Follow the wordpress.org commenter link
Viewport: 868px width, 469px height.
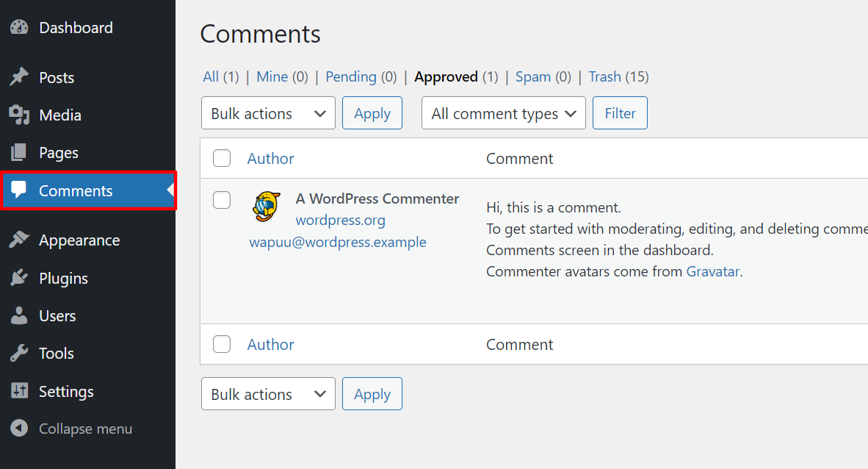point(340,220)
